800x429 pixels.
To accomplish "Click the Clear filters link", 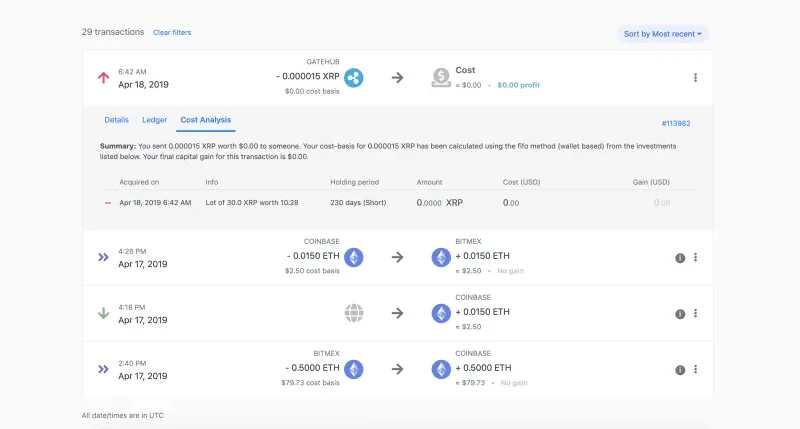I will [x=172, y=32].
